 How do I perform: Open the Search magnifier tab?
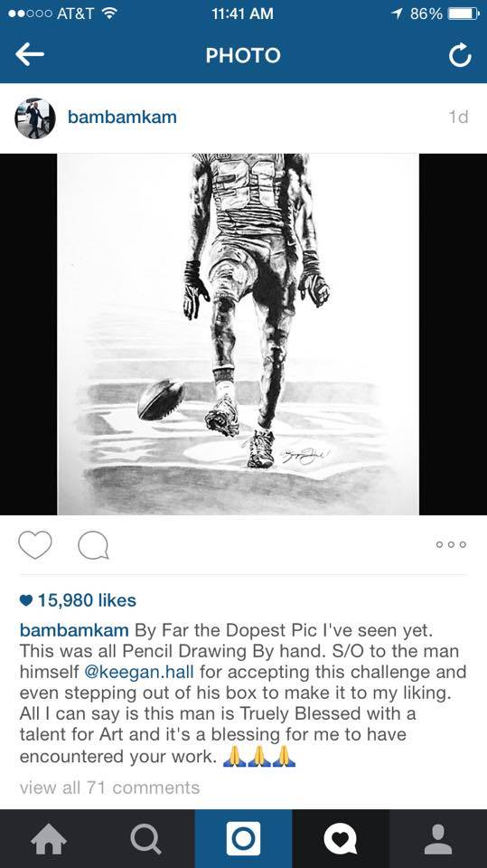point(146,839)
